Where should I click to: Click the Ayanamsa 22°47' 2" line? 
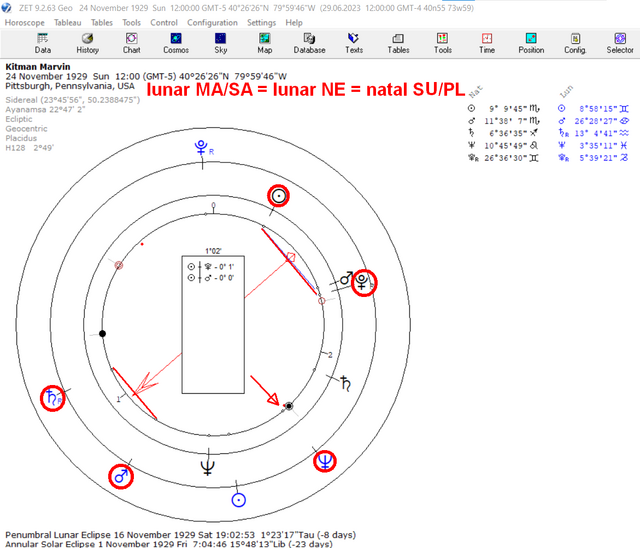click(x=45, y=109)
